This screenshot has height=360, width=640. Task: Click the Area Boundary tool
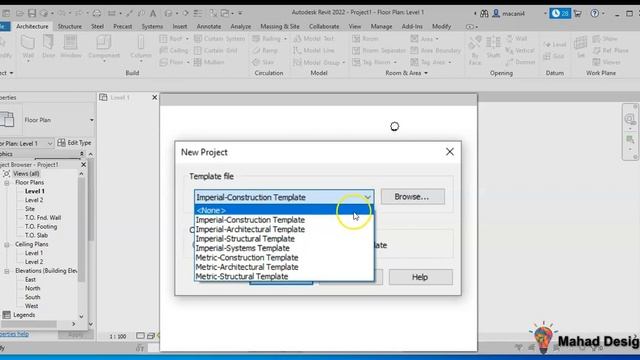(436, 51)
